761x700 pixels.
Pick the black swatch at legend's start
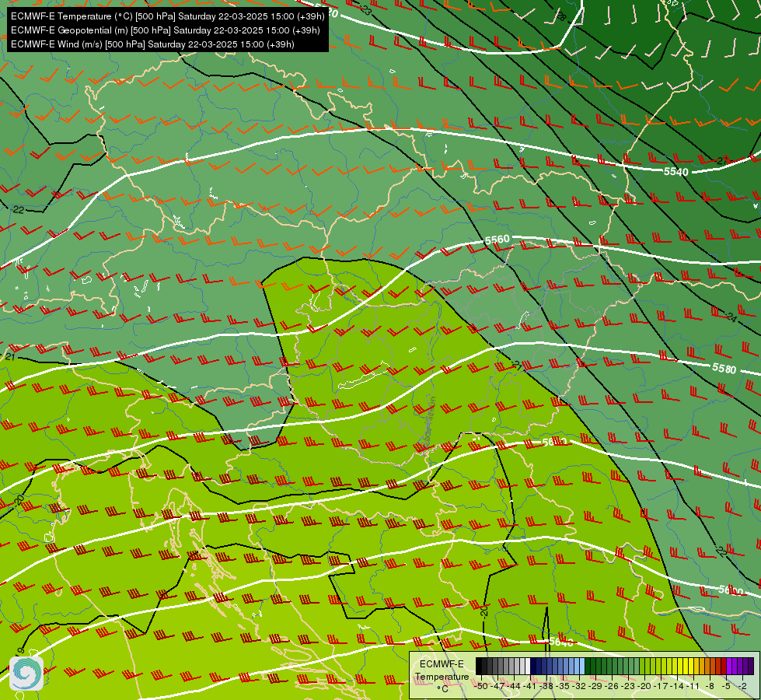(x=479, y=666)
